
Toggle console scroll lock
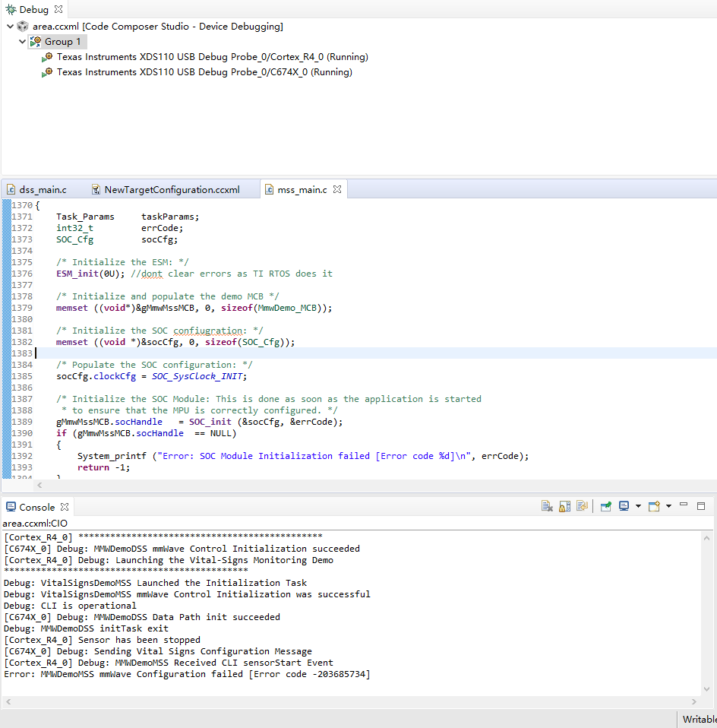click(x=565, y=506)
